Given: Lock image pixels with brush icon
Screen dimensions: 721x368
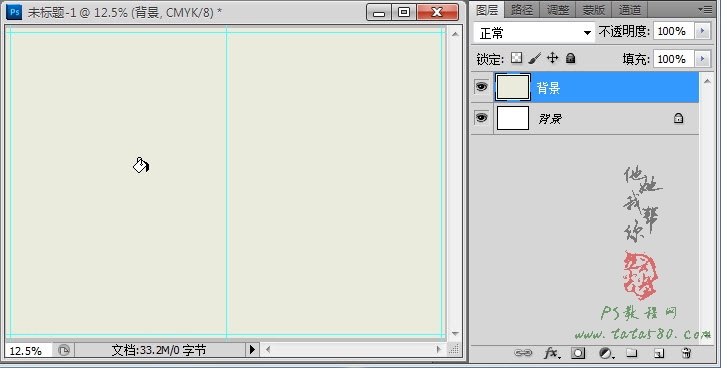Looking at the screenshot, I should (534, 58).
